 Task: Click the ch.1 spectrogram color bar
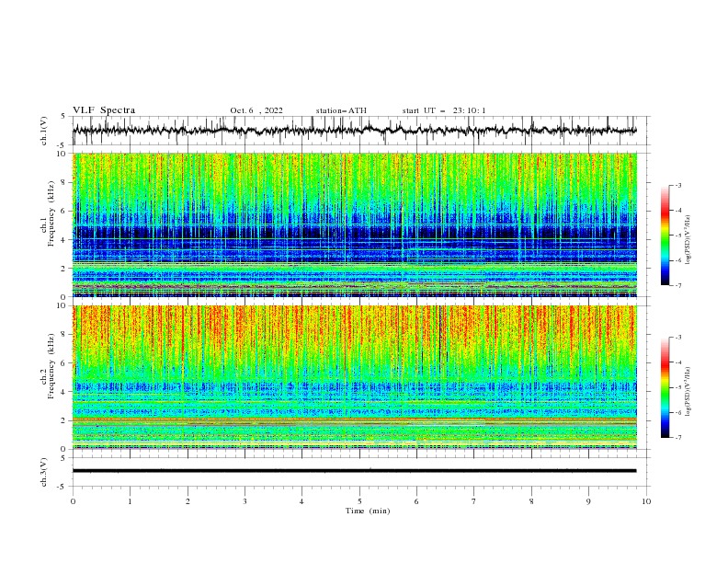[x=665, y=236]
